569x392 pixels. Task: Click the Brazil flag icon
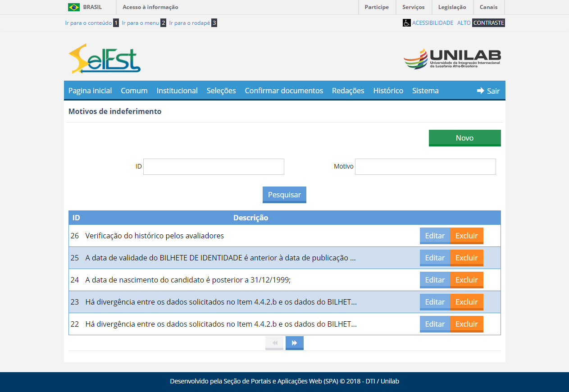pos(74,7)
